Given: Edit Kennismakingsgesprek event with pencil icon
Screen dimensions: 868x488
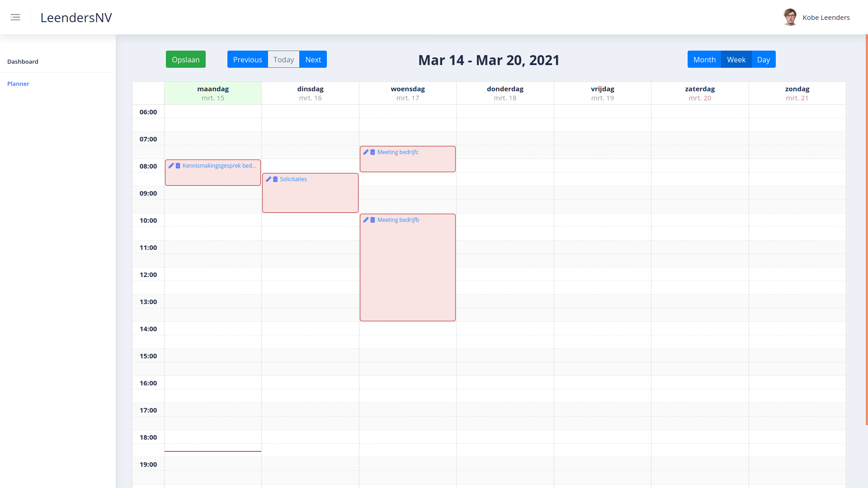Looking at the screenshot, I should (x=171, y=166).
